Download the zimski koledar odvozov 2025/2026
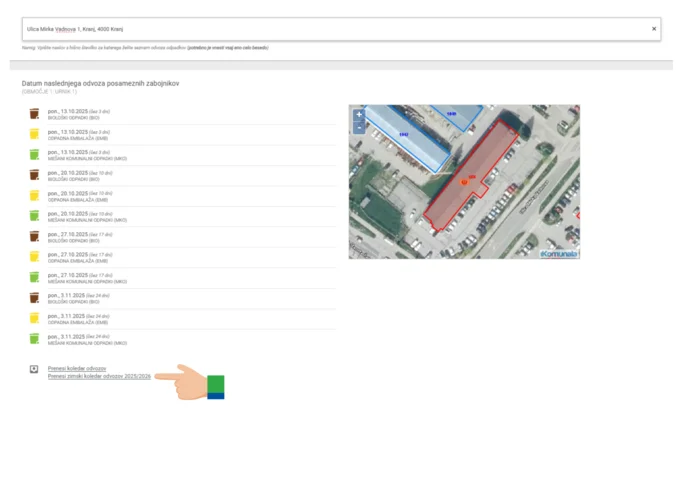Viewport: 680px width, 481px height. (99, 377)
